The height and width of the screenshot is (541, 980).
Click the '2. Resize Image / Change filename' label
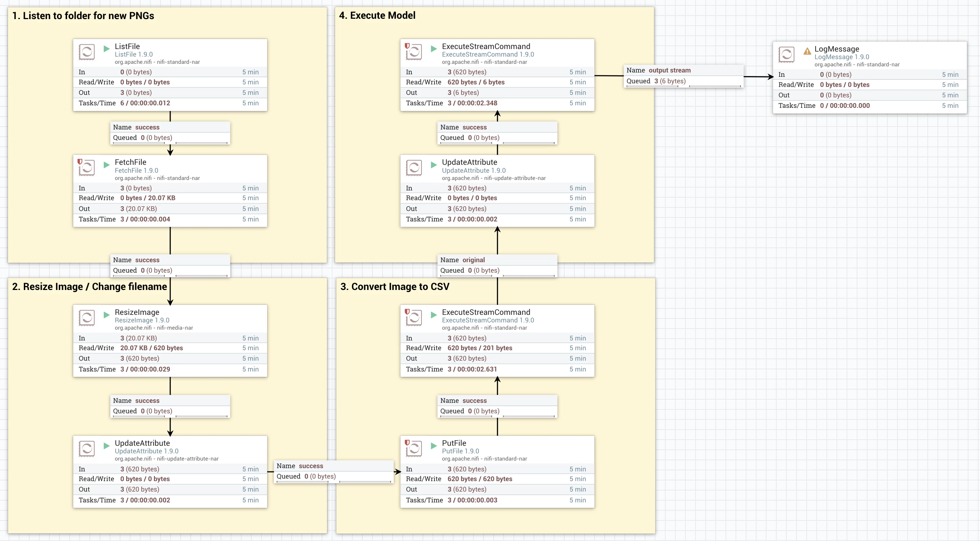tap(89, 286)
